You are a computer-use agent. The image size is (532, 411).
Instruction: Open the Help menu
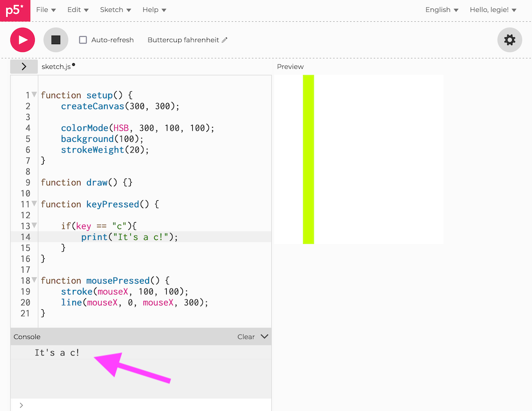pos(154,10)
